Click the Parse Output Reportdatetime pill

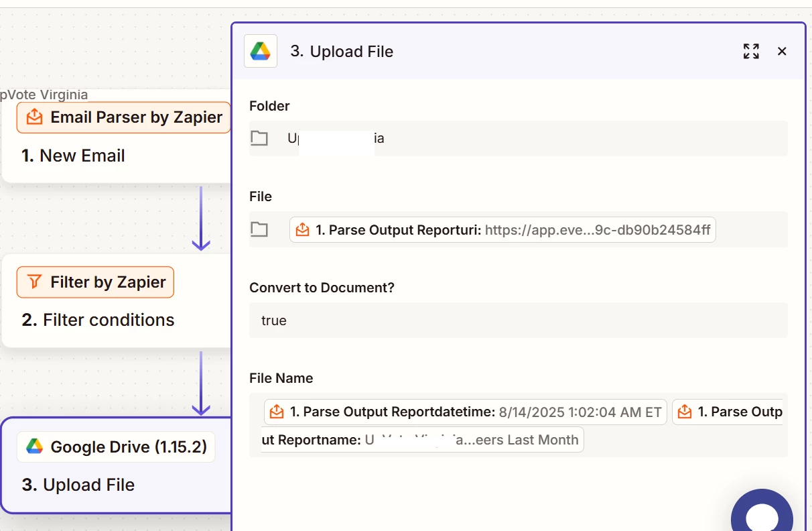point(466,412)
